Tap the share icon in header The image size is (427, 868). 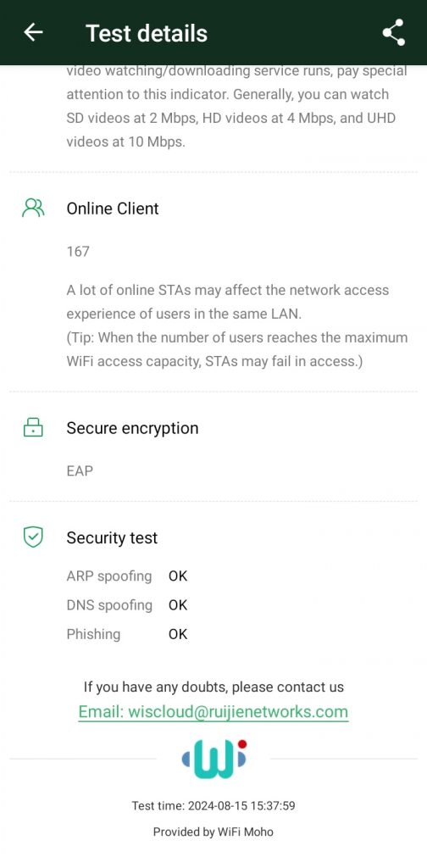pos(394,33)
